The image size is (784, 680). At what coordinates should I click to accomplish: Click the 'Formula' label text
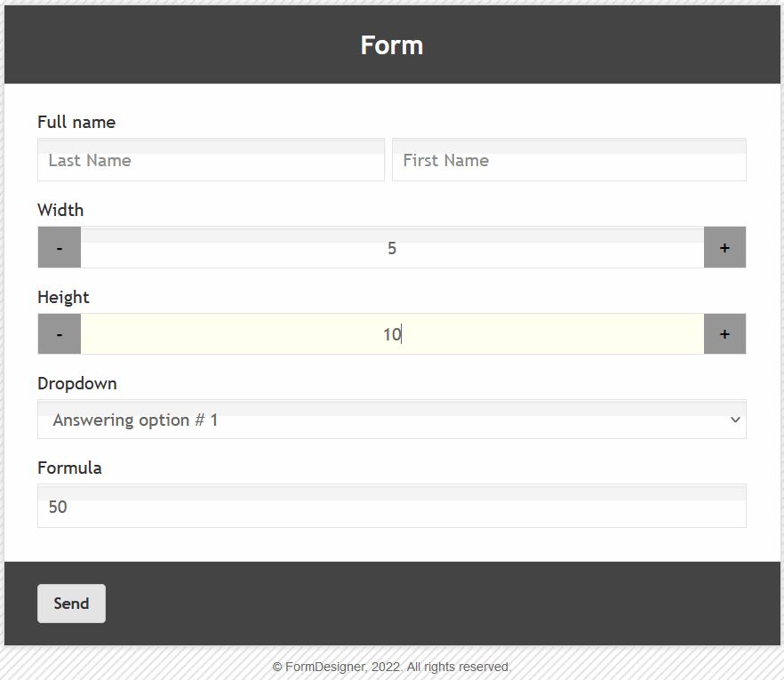pos(69,468)
